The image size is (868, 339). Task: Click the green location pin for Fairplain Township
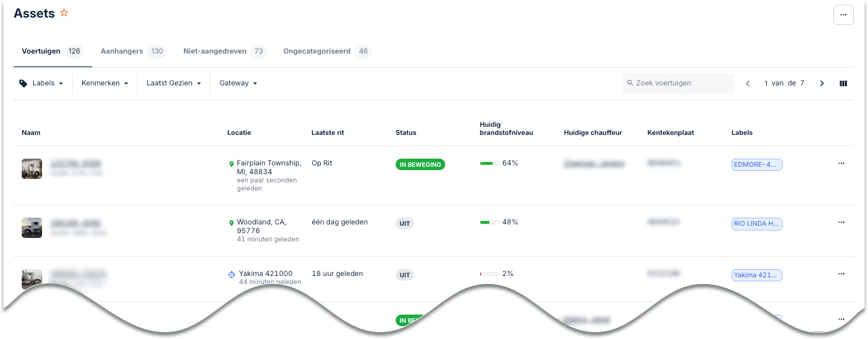(x=231, y=164)
